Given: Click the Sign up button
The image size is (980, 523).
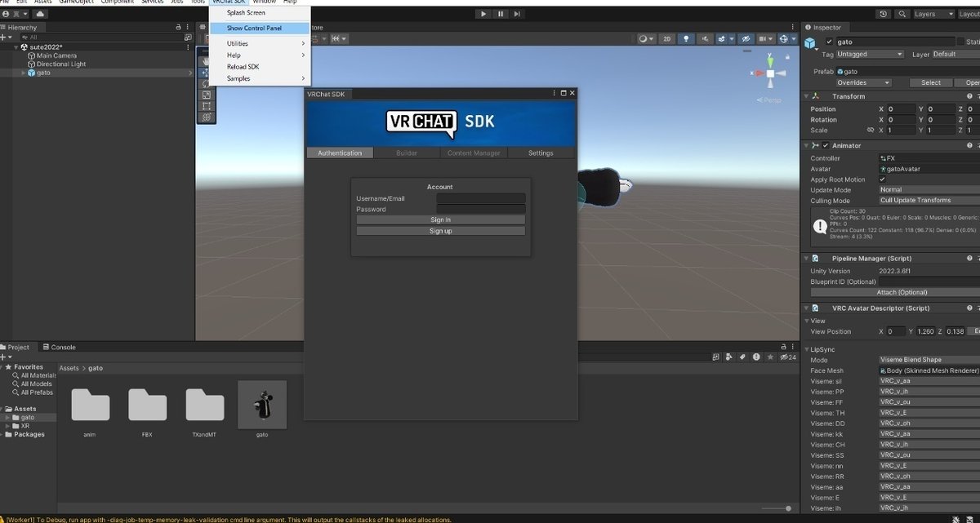Looking at the screenshot, I should pyautogui.click(x=440, y=231).
